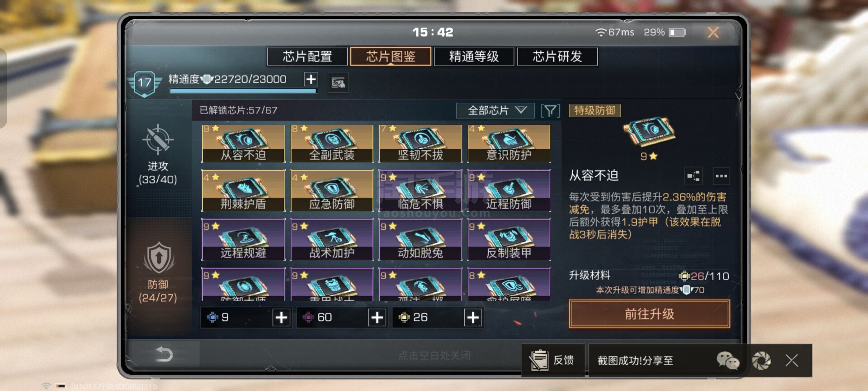Image resolution: width=868 pixels, height=391 pixels.
Task: Click the back arrow at bottom left
Action: [x=164, y=354]
